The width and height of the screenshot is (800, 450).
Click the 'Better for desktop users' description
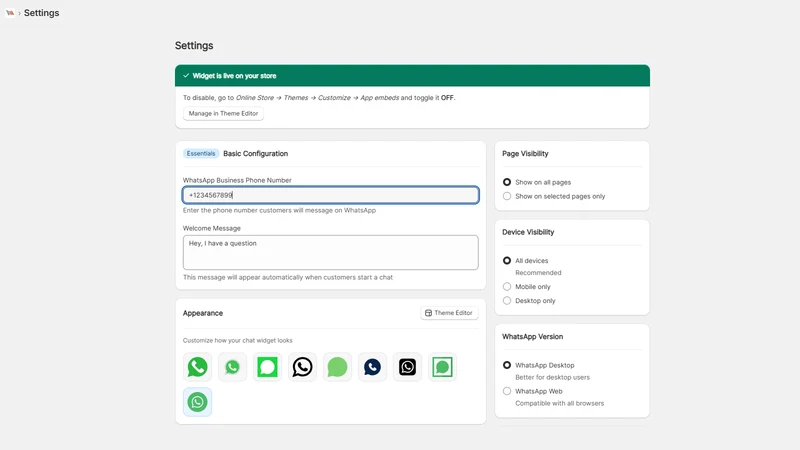point(553,378)
